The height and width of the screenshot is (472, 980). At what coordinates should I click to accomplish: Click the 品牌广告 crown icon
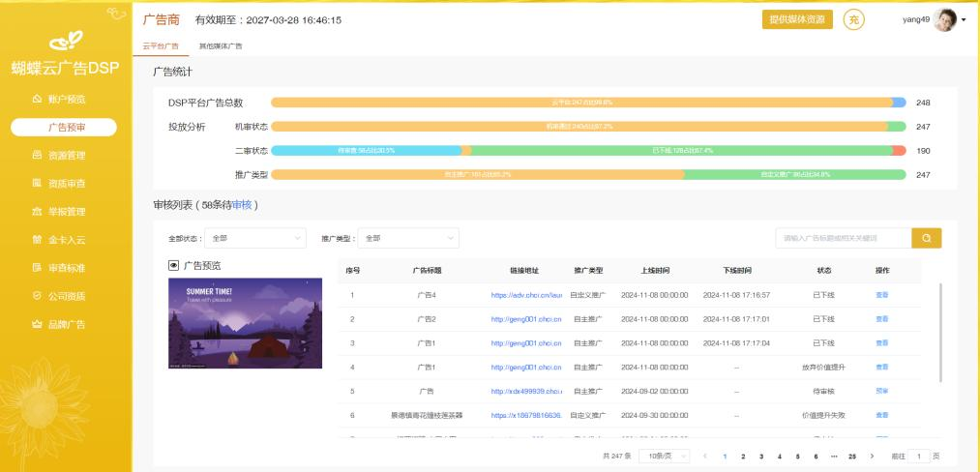(37, 324)
